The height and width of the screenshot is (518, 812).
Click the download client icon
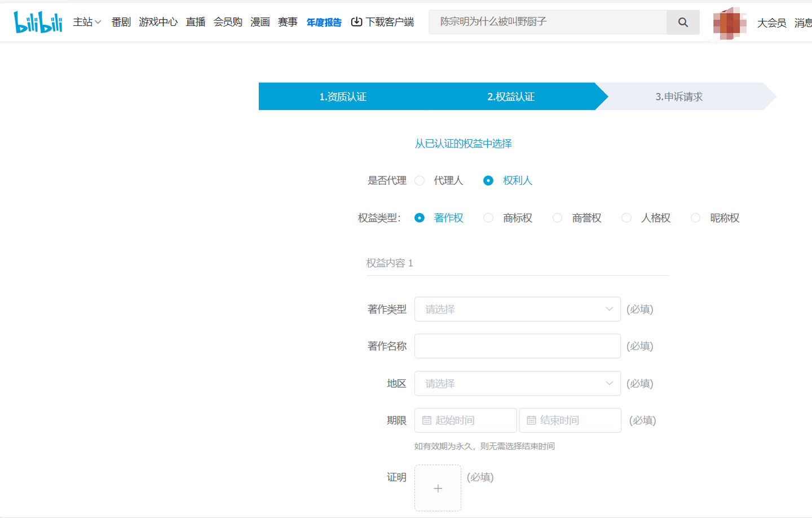(x=356, y=22)
